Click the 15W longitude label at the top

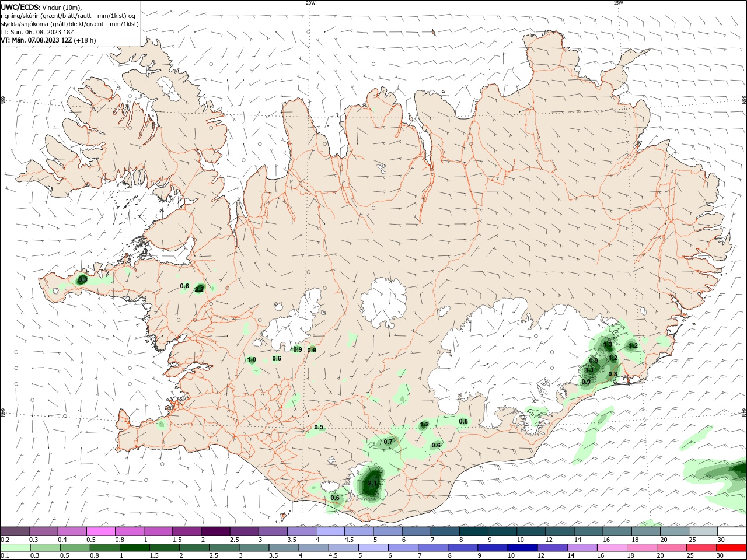(x=618, y=3)
